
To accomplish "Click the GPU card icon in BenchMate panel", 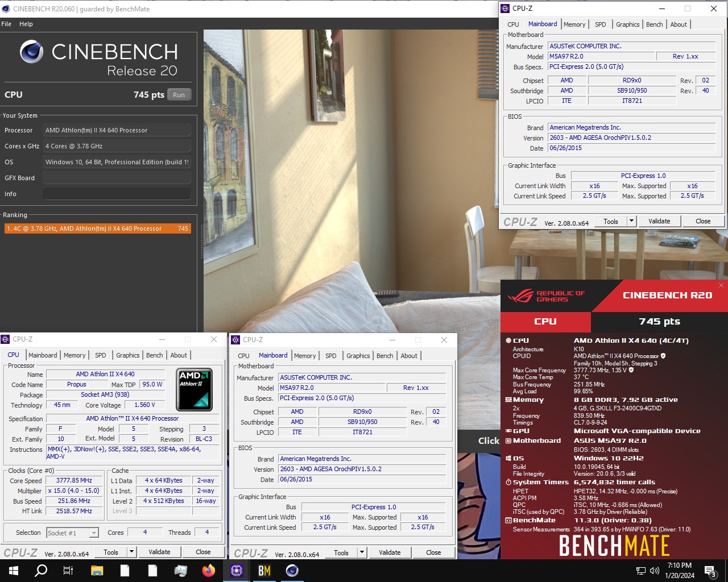I will coord(508,431).
